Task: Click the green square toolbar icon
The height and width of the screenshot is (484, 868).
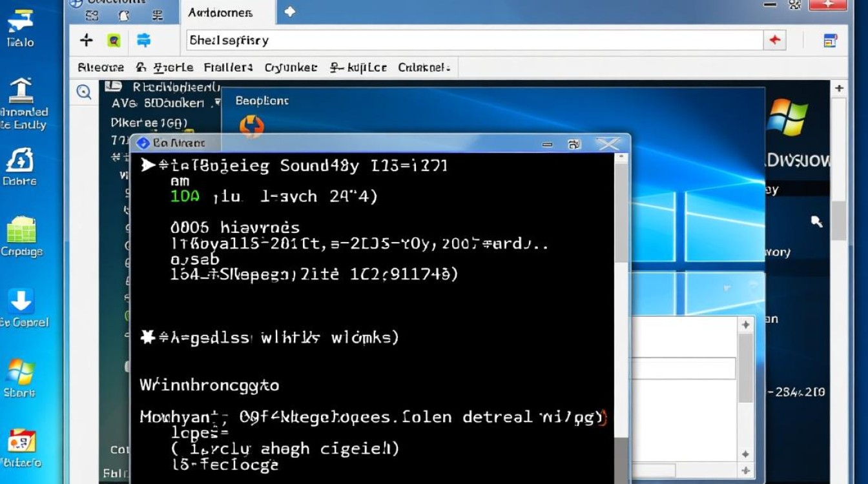Action: [114, 41]
